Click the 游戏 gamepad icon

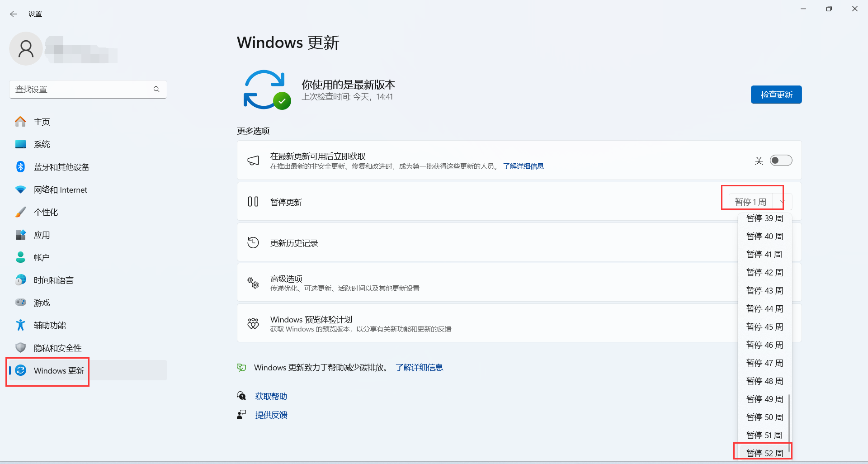click(20, 302)
